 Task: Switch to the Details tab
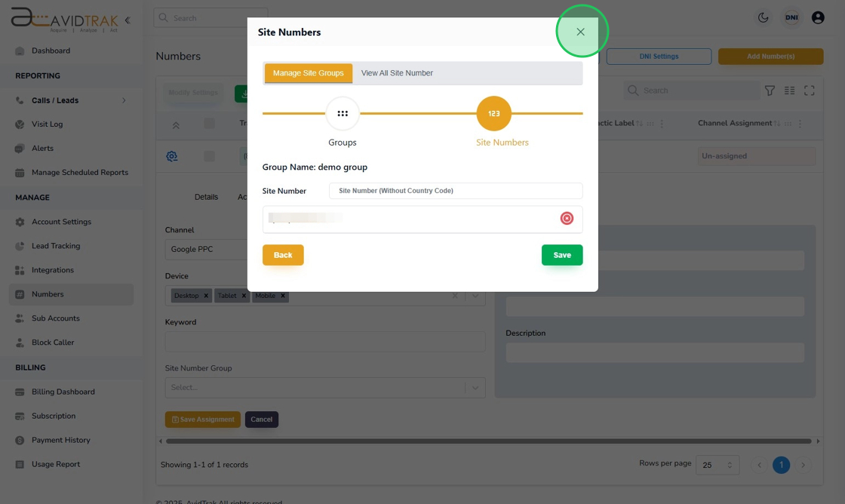pyautogui.click(x=206, y=197)
